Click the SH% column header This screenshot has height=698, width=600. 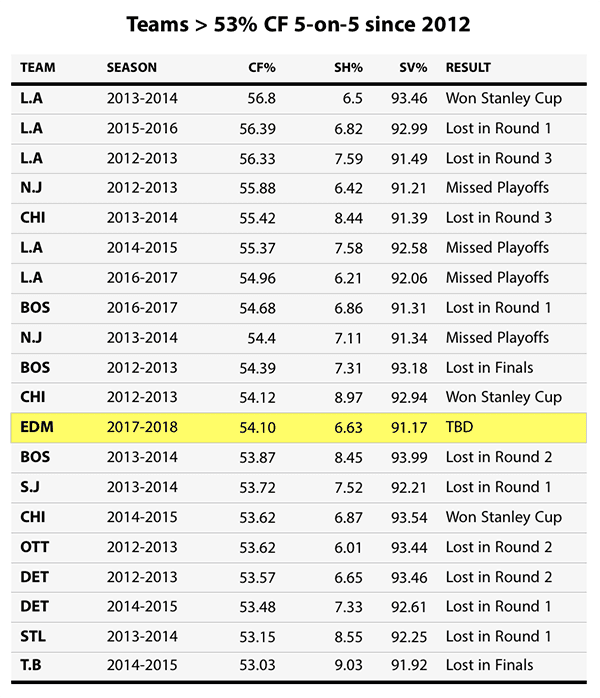[348, 68]
